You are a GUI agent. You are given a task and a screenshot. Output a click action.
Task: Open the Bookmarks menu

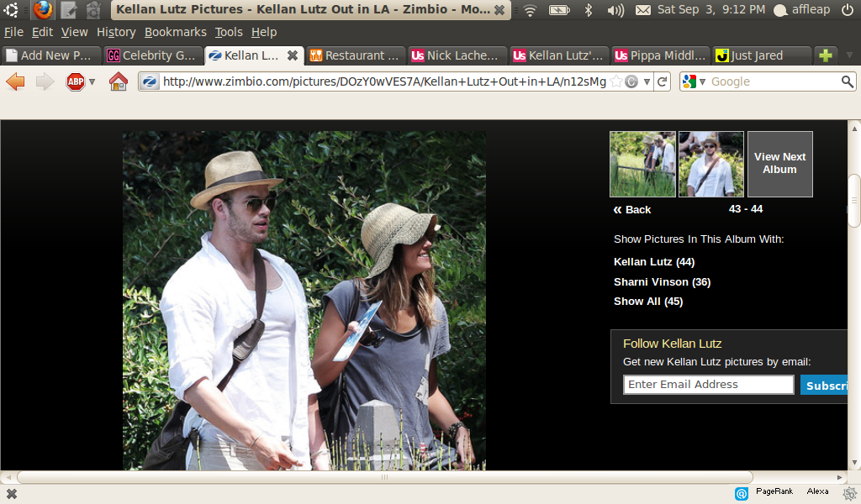(175, 33)
